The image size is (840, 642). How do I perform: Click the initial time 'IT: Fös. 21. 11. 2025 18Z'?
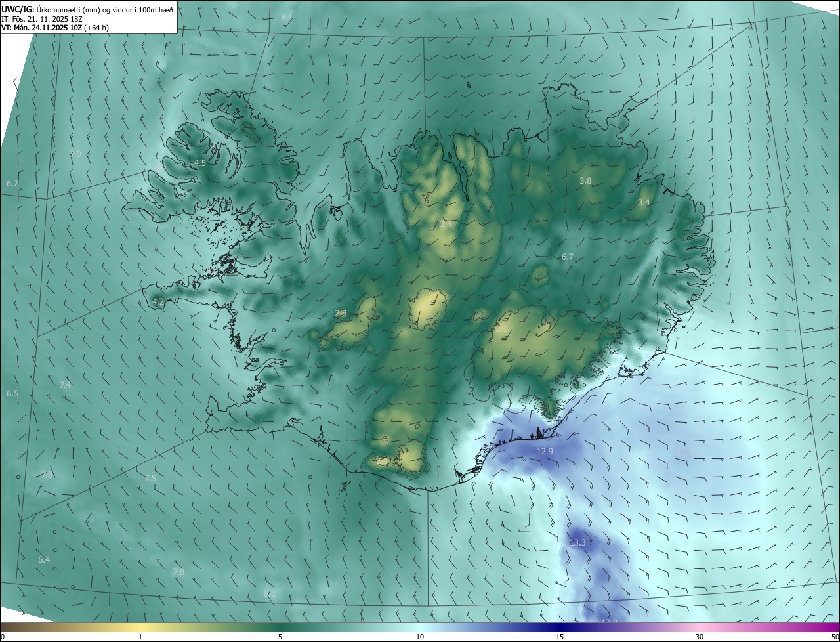42,18
